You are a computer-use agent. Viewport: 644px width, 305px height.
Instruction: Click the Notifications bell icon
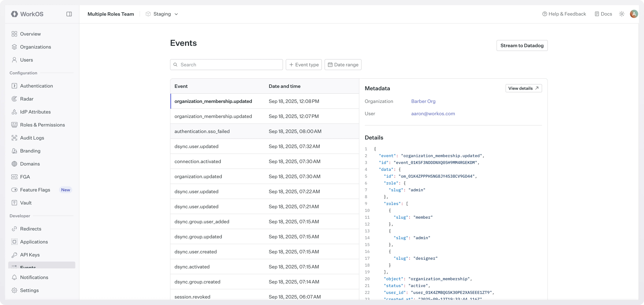coord(14,277)
